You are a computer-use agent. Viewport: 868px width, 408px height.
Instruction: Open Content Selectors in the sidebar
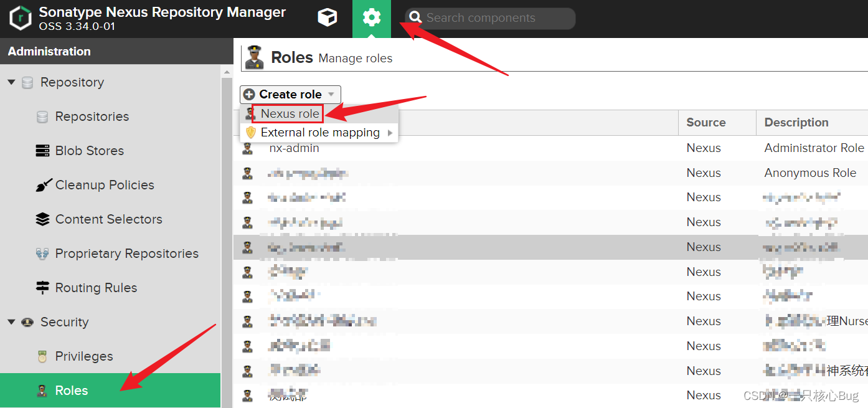pyautogui.click(x=109, y=219)
